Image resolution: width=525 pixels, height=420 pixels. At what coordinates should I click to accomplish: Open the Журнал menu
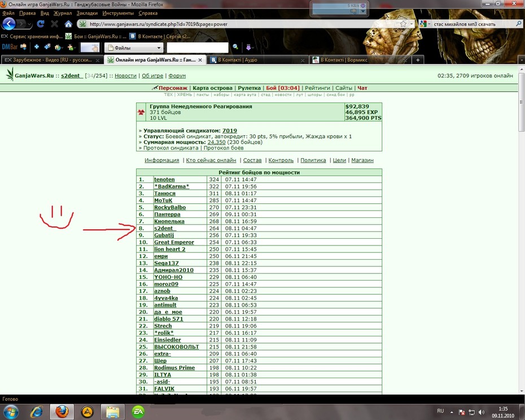[63, 13]
